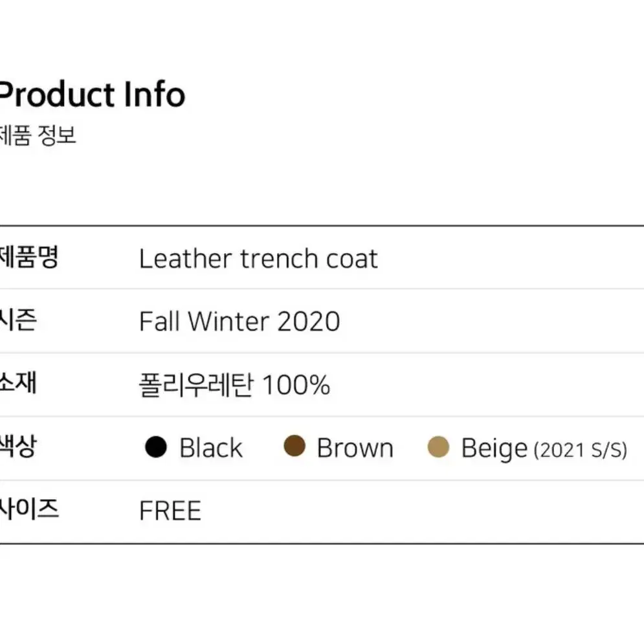
Task: Select the Beige color swatch
Action: (438, 447)
